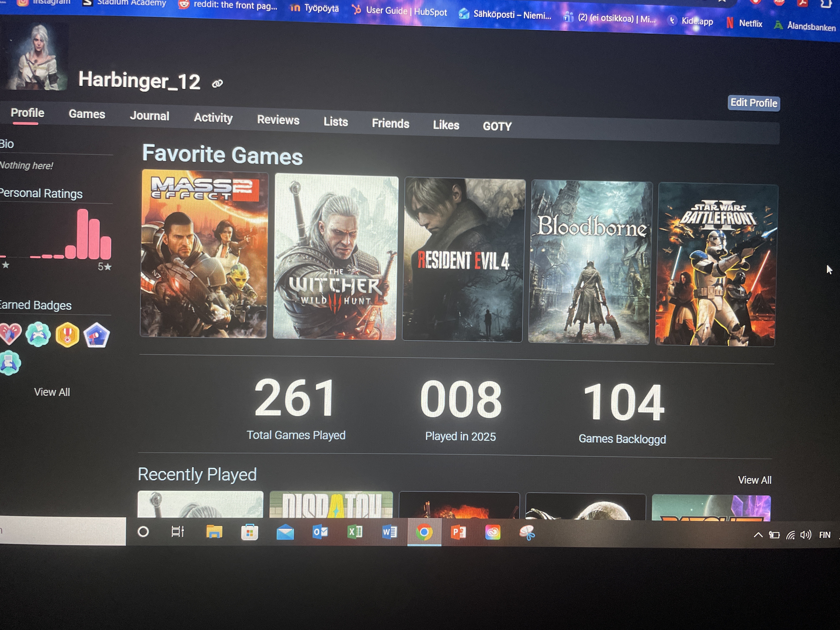Switch to the Activity tab
The image size is (840, 630).
213,118
